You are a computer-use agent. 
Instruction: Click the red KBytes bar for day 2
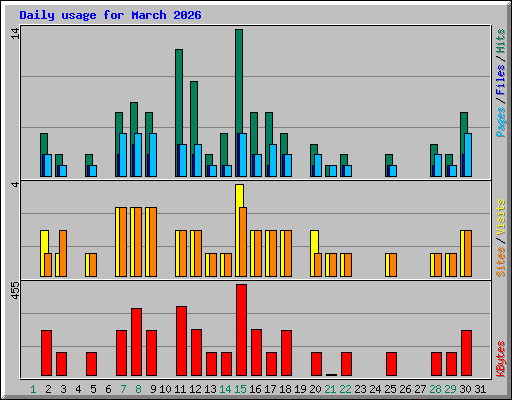click(x=46, y=353)
